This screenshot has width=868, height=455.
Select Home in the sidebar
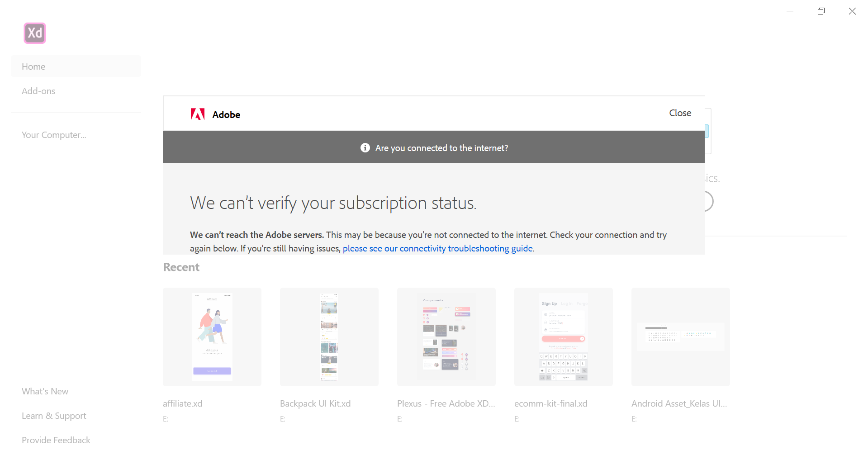pos(76,66)
